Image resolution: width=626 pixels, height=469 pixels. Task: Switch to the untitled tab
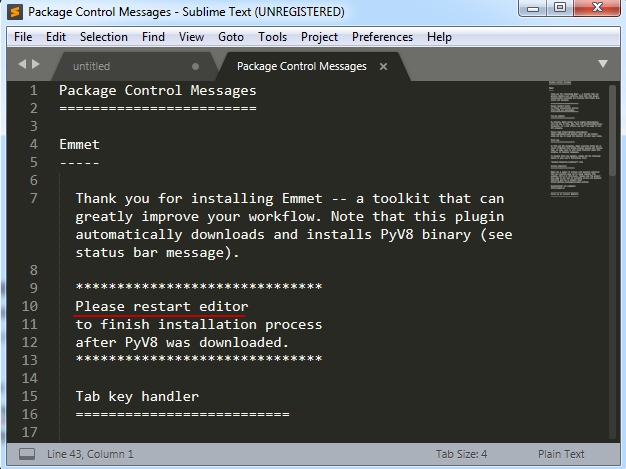point(91,66)
